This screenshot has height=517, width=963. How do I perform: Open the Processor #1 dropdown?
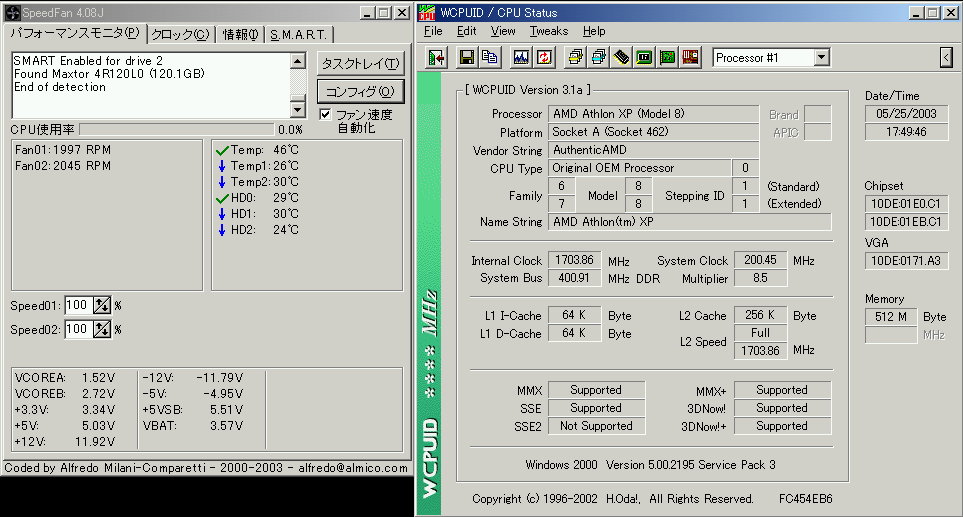click(822, 58)
